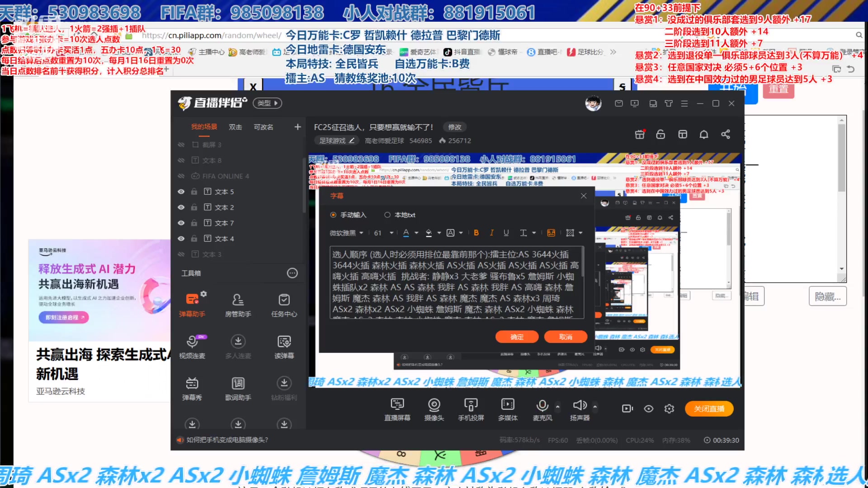Click inside the subtitle text area
Image resolution: width=868 pixels, height=488 pixels.
coord(457,282)
